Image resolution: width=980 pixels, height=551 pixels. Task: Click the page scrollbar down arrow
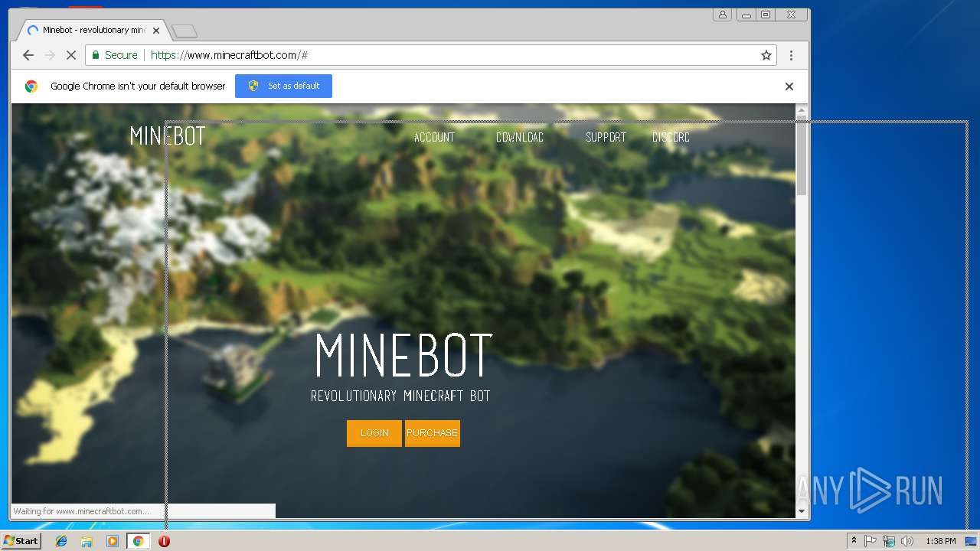[802, 511]
